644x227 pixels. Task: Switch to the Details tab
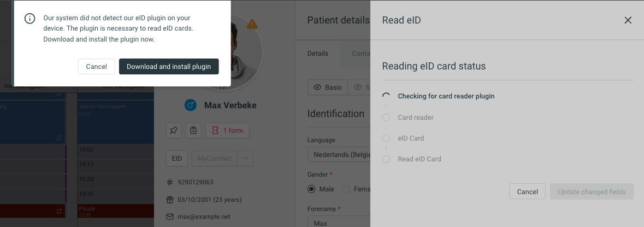point(318,54)
